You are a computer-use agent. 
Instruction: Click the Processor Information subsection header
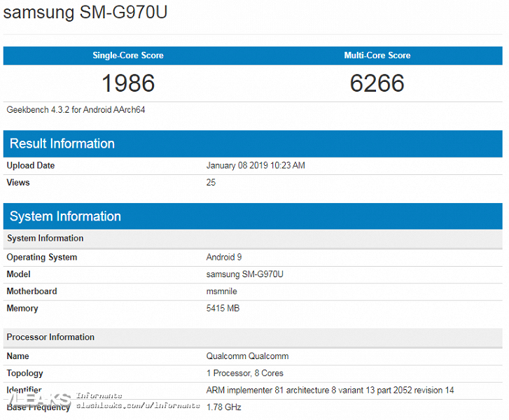tap(50, 337)
